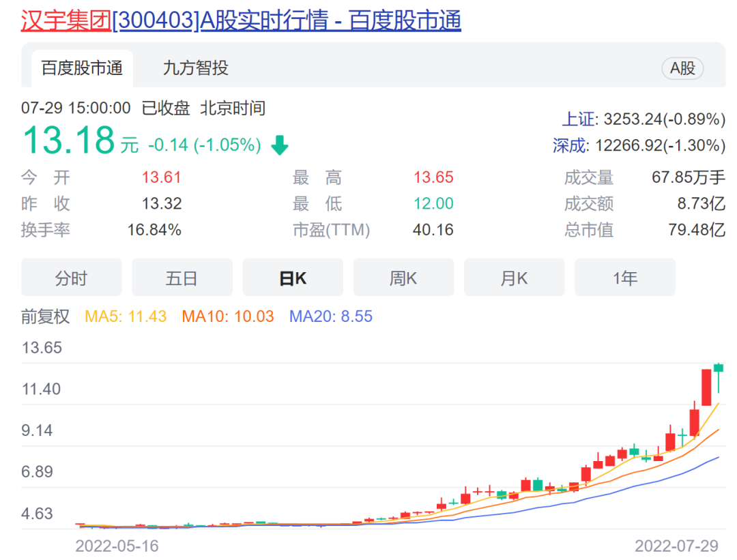Select the 五日 chart view
737x560 pixels.
182,278
